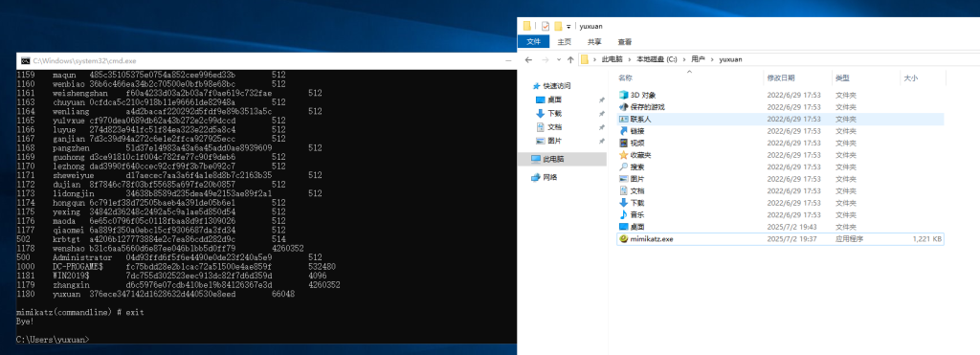Click the 应用程序 type cell of mimikatz.exe

pyautogui.click(x=850, y=239)
